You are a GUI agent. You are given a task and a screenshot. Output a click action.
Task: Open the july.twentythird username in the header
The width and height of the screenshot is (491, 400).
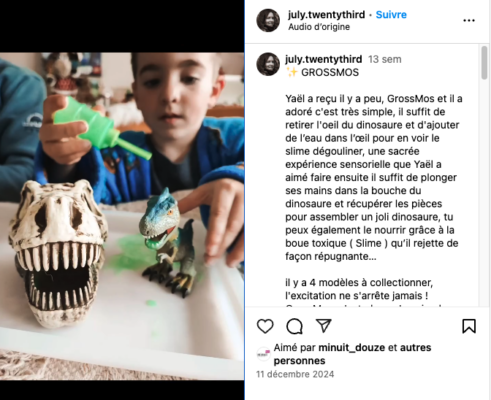click(x=326, y=15)
